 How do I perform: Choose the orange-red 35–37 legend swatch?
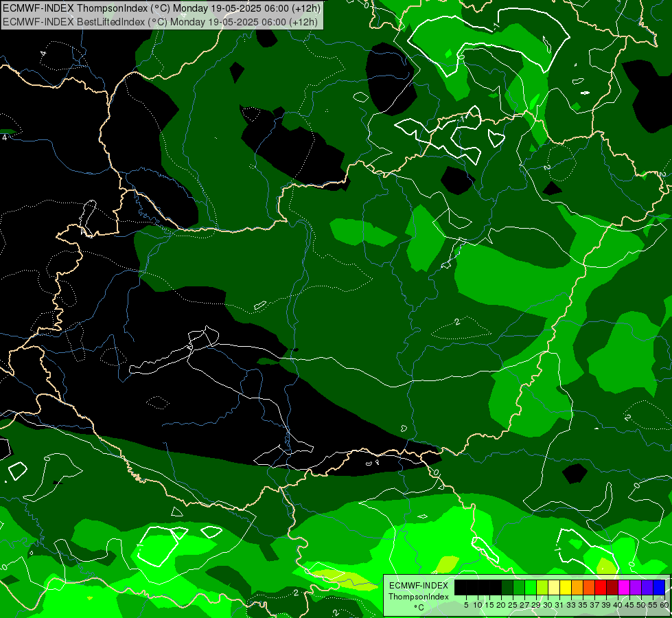[589, 588]
